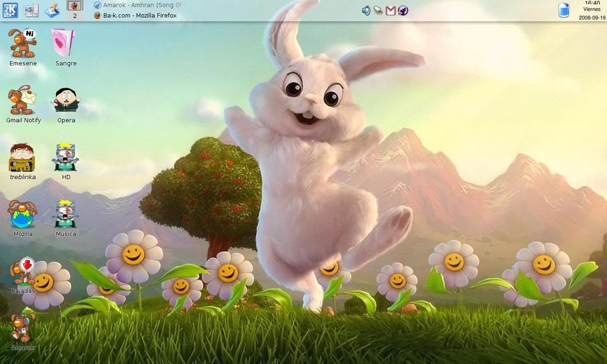
Task: Open the KDE K menu launcher
Action: (10, 10)
